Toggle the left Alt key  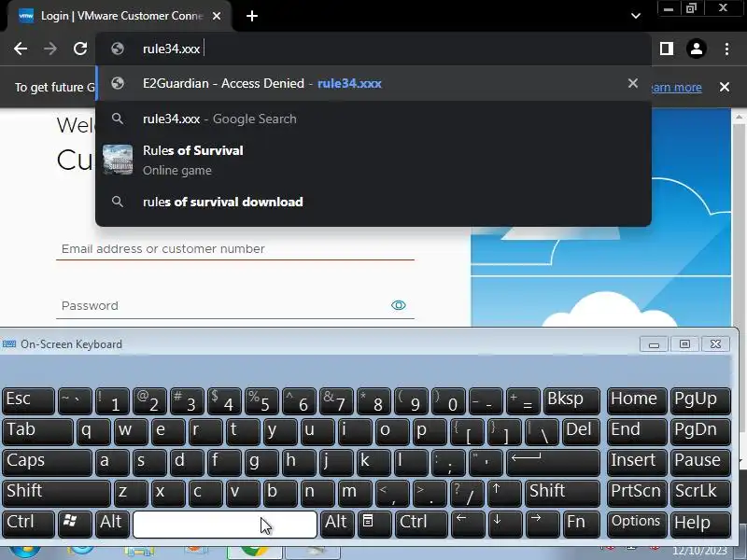(x=112, y=524)
